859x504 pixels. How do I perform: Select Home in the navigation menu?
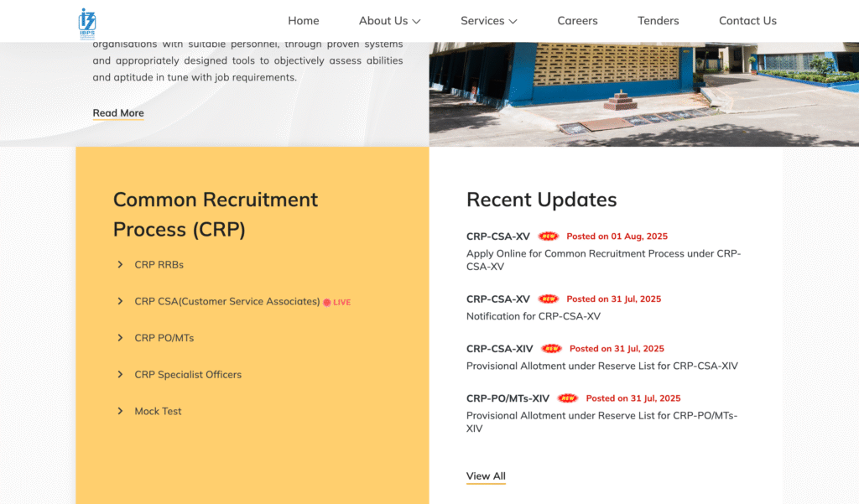tap(303, 20)
